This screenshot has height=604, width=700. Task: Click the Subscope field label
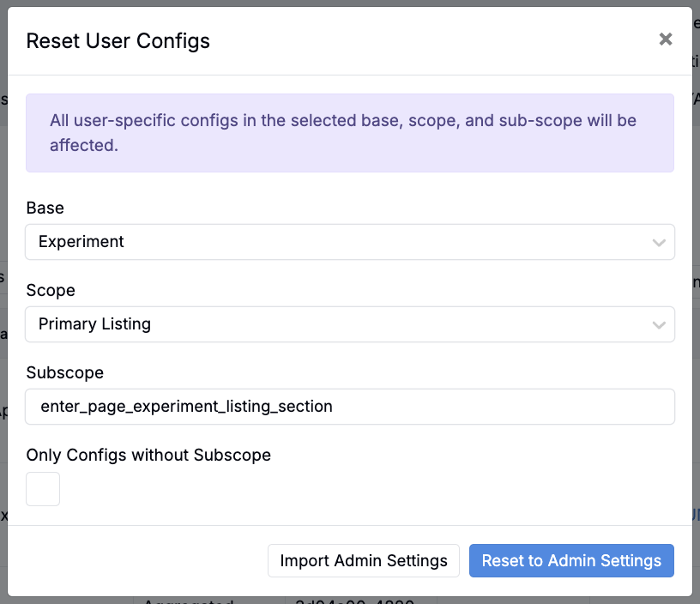tap(65, 372)
